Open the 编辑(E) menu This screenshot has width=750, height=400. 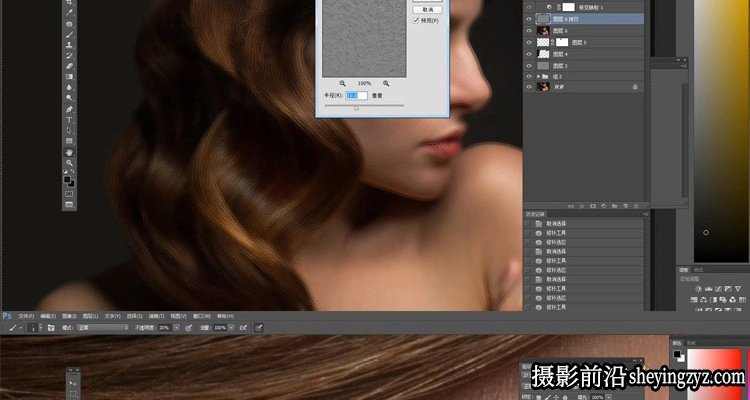click(48, 316)
